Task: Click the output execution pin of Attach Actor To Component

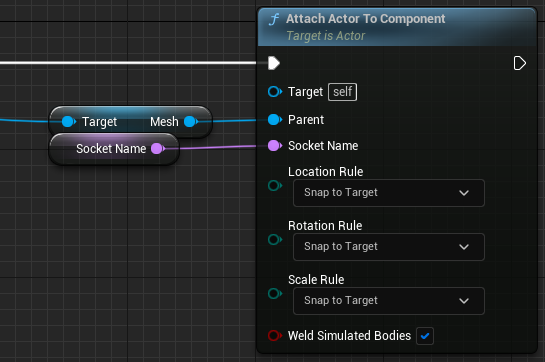Action: (x=520, y=63)
